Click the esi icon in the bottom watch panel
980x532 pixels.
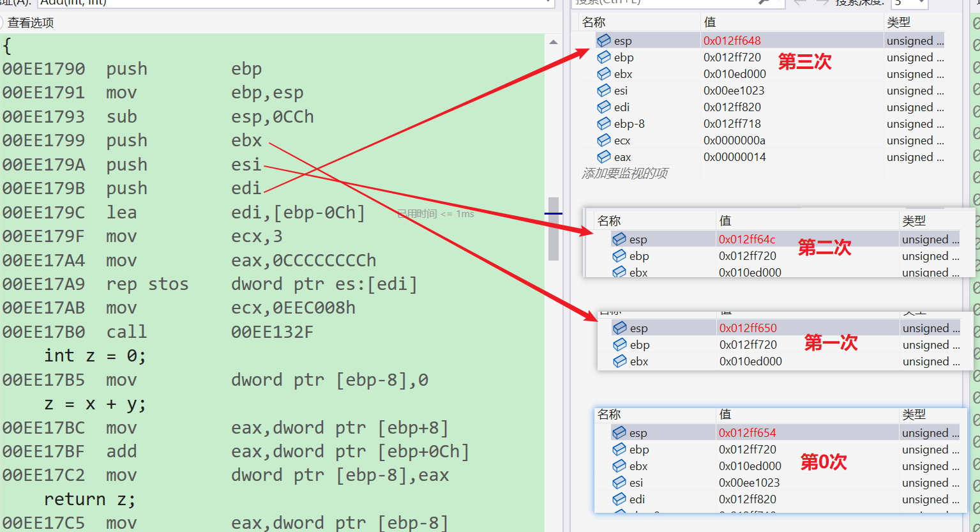click(619, 482)
